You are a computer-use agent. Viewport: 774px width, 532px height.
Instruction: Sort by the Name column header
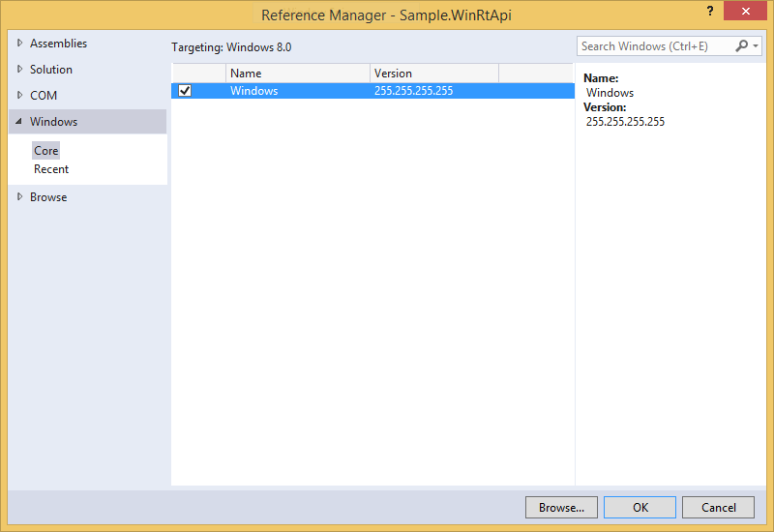[297, 74]
